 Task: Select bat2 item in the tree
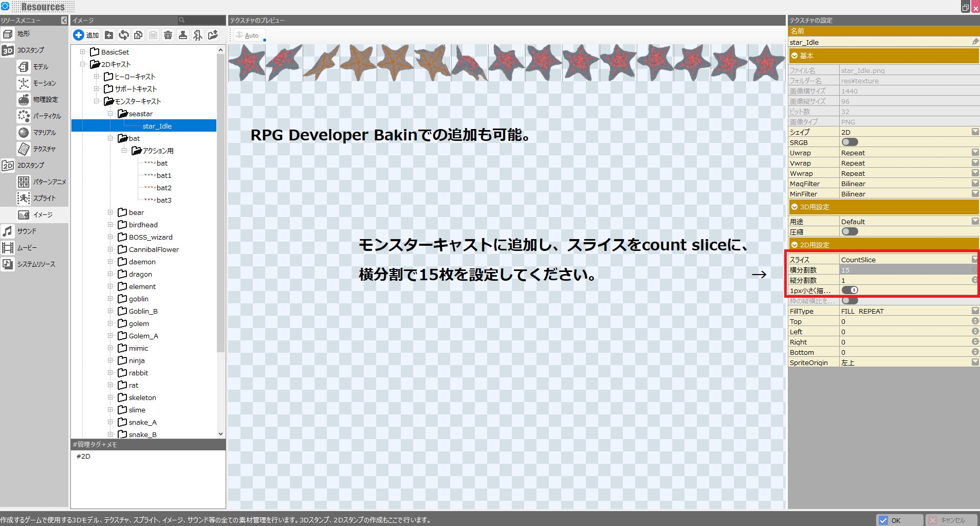click(164, 188)
